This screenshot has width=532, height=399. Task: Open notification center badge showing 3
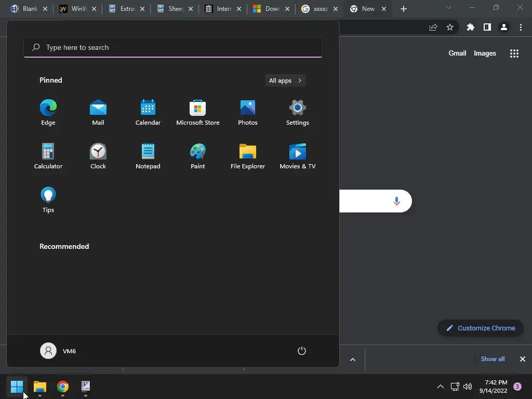click(x=517, y=387)
